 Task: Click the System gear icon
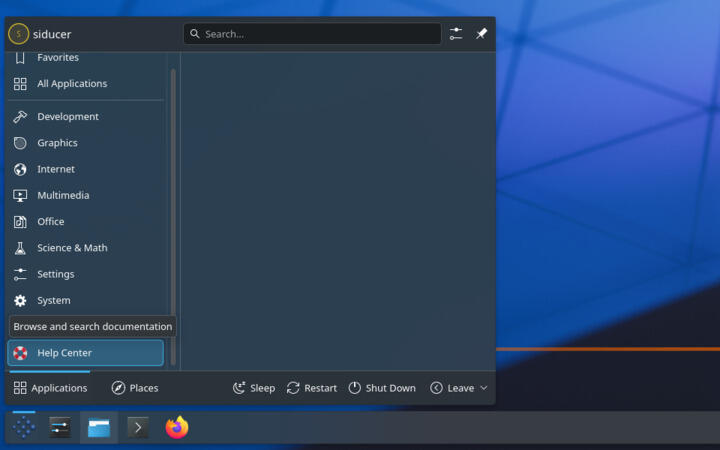[20, 300]
